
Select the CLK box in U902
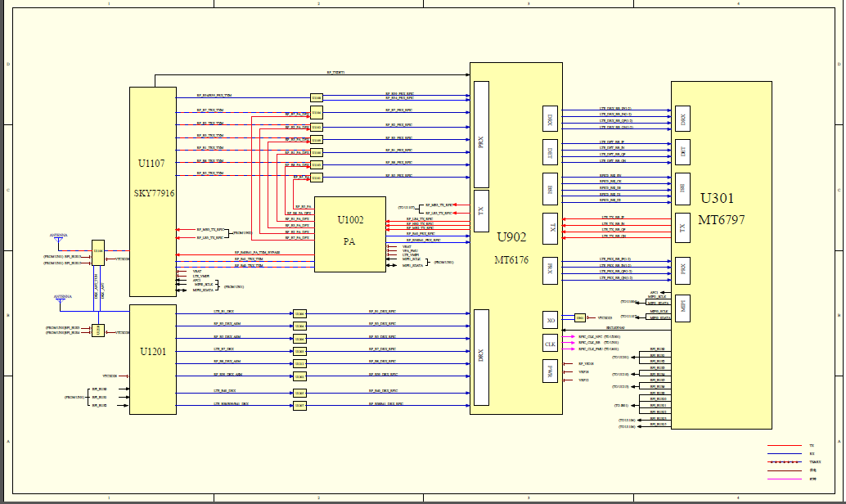click(550, 344)
